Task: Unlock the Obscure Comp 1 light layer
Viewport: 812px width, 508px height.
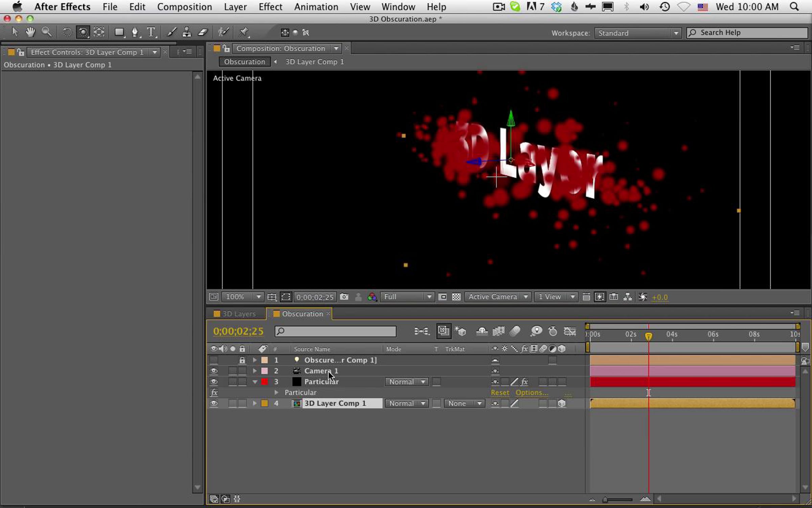Action: pos(242,360)
